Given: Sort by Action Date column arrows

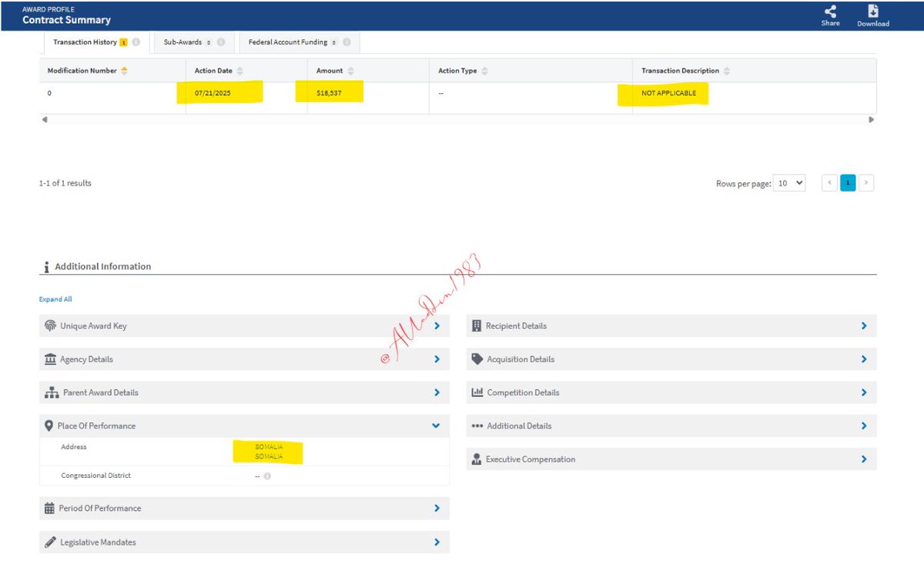Looking at the screenshot, I should coord(239,71).
